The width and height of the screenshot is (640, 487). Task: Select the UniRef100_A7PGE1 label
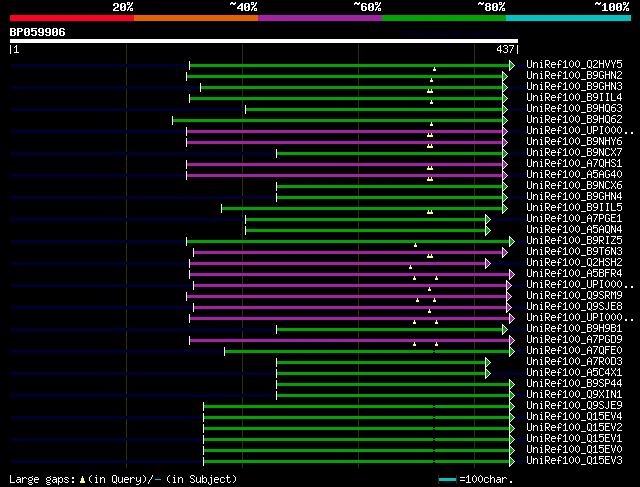[x=574, y=219]
